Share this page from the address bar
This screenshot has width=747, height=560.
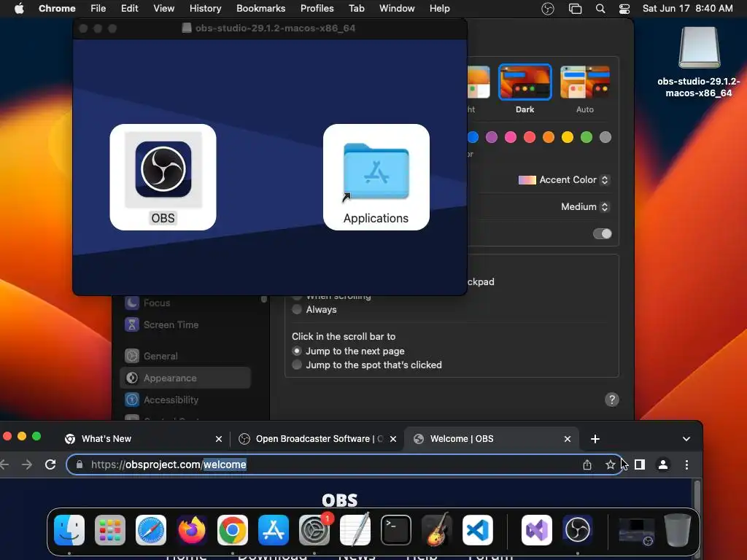pos(587,464)
